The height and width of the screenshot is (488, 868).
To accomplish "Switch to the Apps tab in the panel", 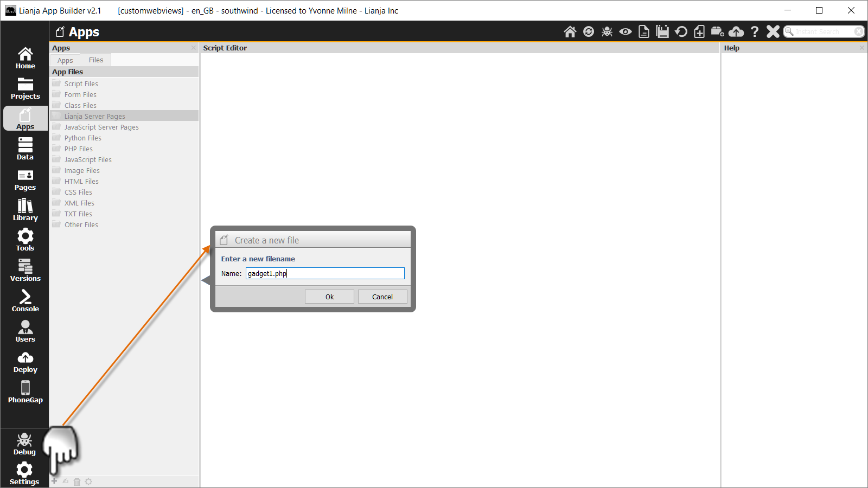I will click(65, 61).
